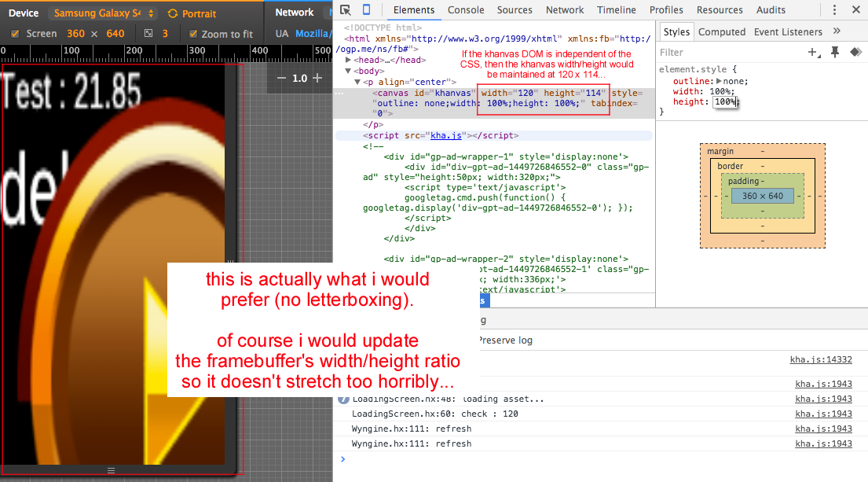Collapse the p align center node
Screen dimensions: 868x482
pyautogui.click(x=357, y=82)
